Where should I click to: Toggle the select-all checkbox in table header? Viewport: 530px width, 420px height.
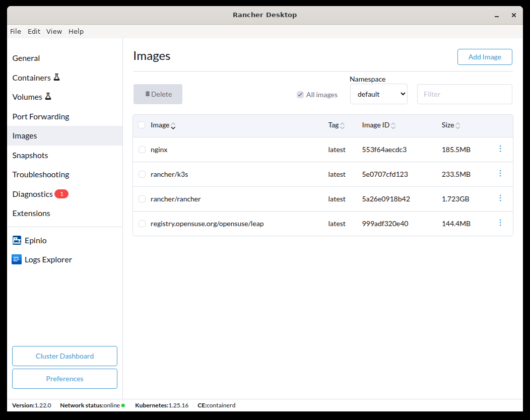click(x=142, y=125)
